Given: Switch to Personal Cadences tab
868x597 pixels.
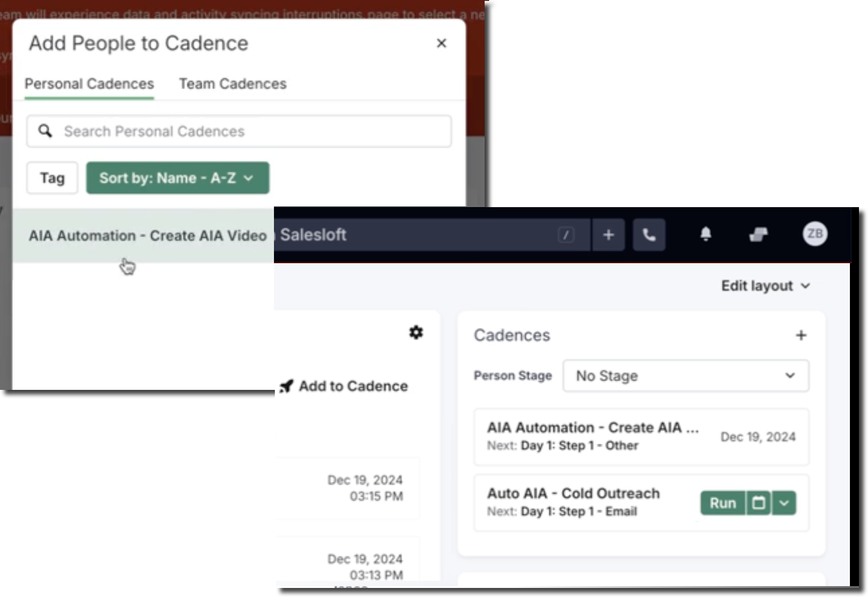Looking at the screenshot, I should (89, 84).
